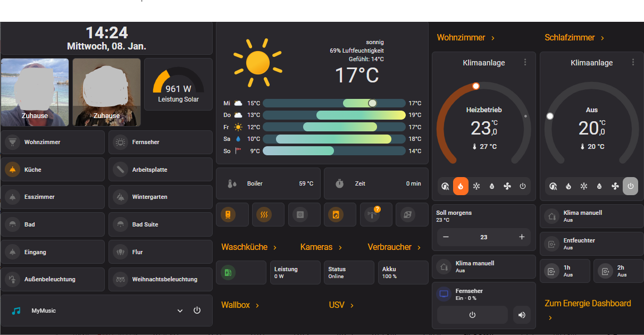This screenshot has height=335, width=644.
Task: Select cooling snowflake mode for Schlafzimmer Klimaanlage
Action: pos(584,186)
